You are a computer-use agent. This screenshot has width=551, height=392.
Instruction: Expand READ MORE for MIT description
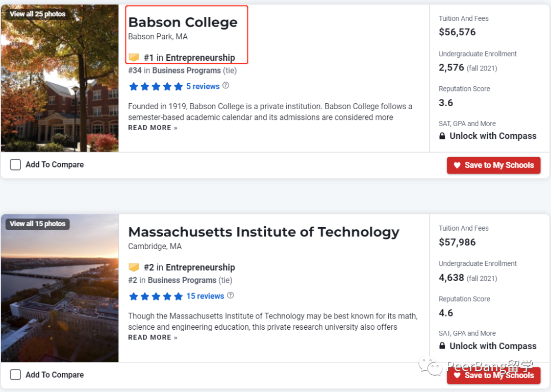(153, 337)
